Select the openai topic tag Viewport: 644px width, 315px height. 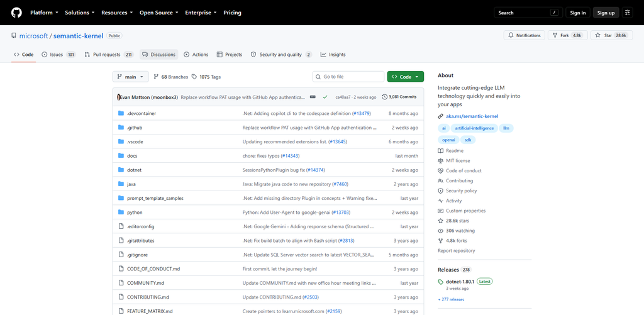(448, 140)
